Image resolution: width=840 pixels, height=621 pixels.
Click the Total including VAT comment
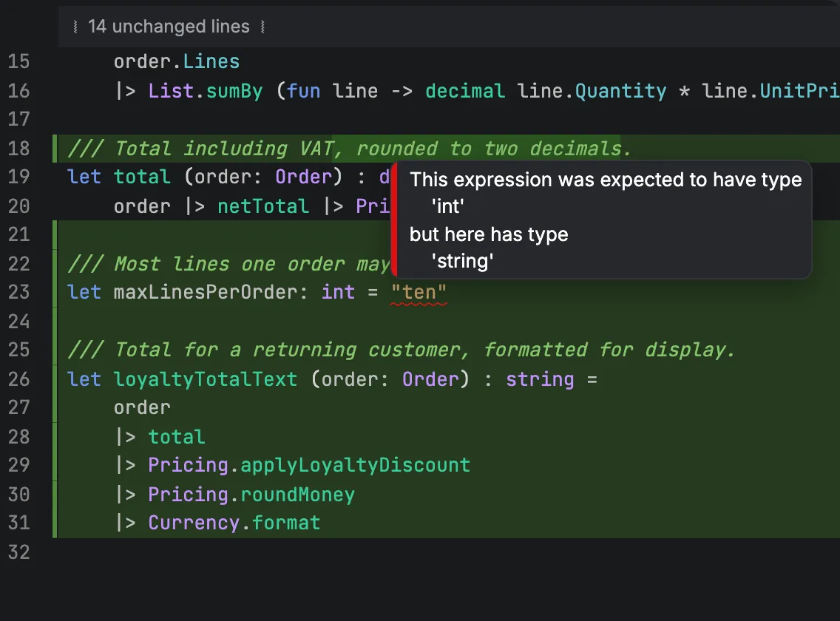click(x=349, y=149)
